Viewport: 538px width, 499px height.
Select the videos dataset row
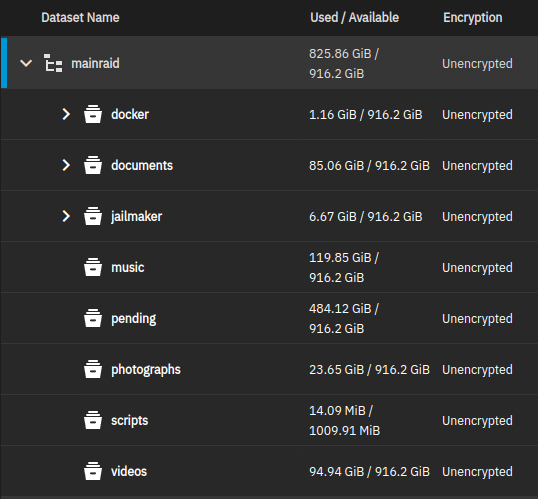[269, 471]
